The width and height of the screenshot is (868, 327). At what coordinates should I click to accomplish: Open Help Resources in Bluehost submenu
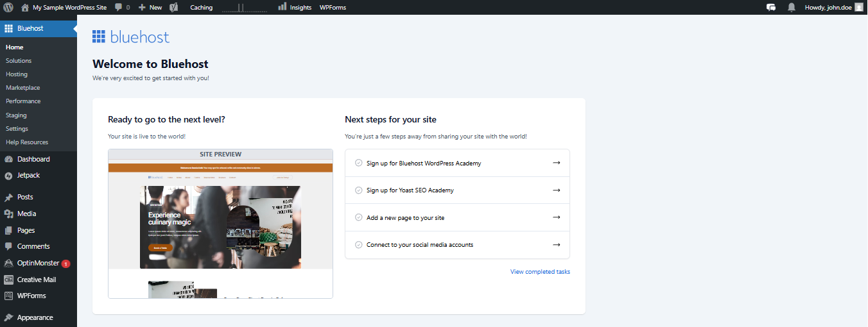pos(27,142)
